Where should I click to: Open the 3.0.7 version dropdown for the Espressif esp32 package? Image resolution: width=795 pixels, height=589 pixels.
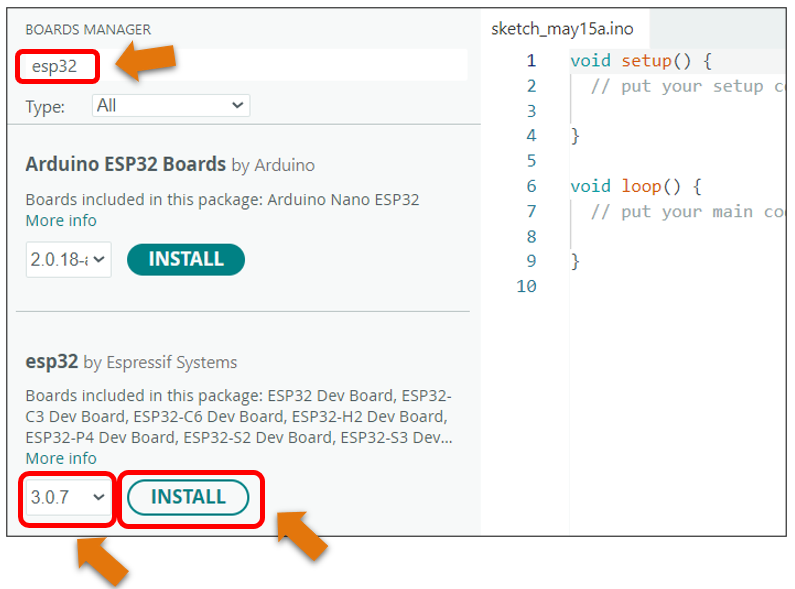pos(67,497)
